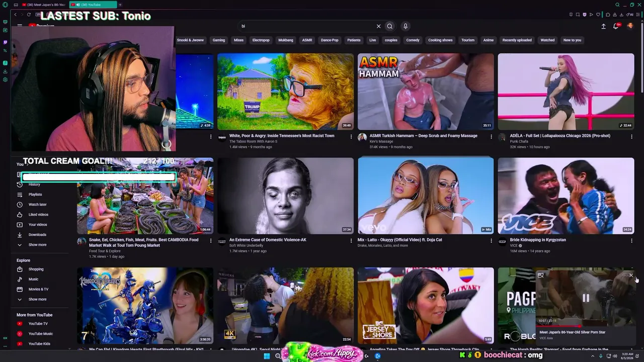
Task: Open the YouTube guide hamburger menu
Action: [x=20, y=26]
